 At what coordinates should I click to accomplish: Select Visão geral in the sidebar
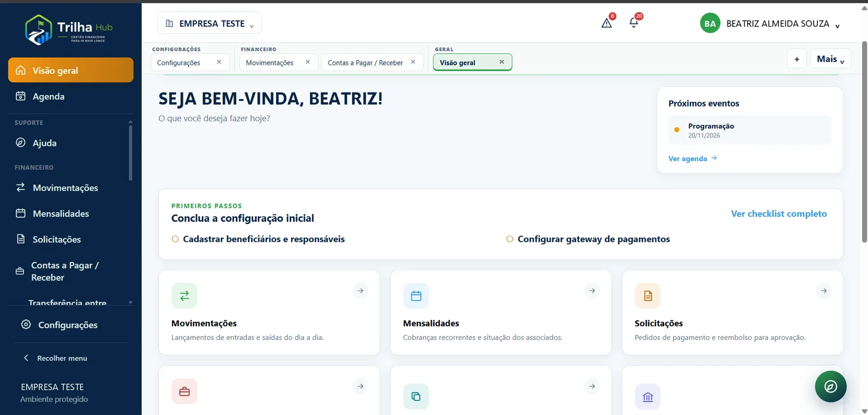pos(71,70)
